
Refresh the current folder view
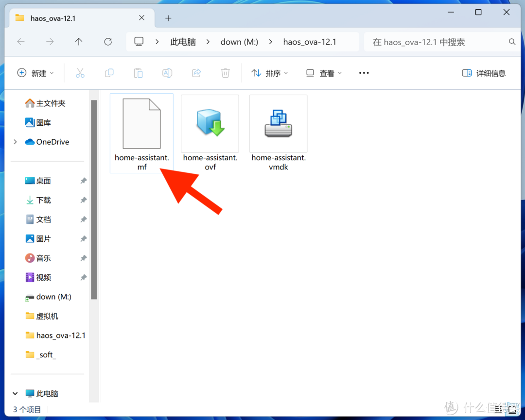click(x=108, y=41)
